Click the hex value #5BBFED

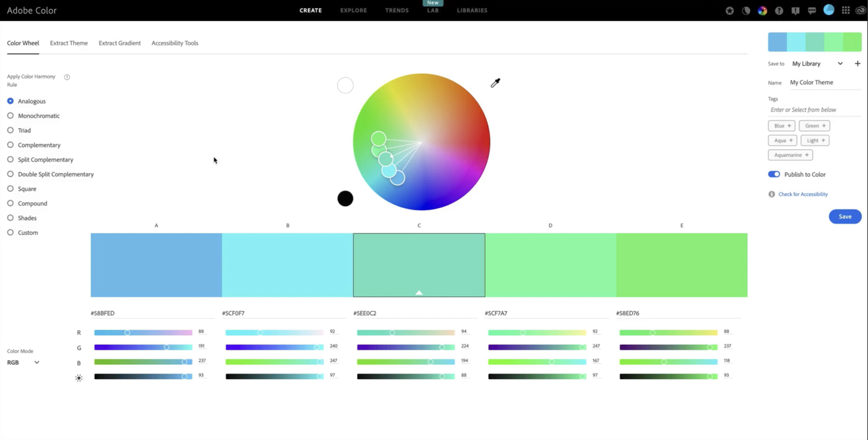point(102,313)
